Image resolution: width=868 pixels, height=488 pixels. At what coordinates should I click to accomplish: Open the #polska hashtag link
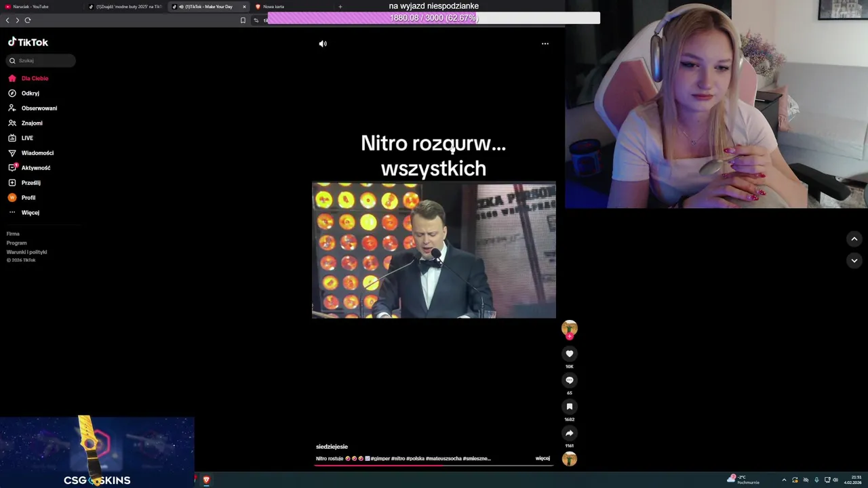(x=415, y=459)
